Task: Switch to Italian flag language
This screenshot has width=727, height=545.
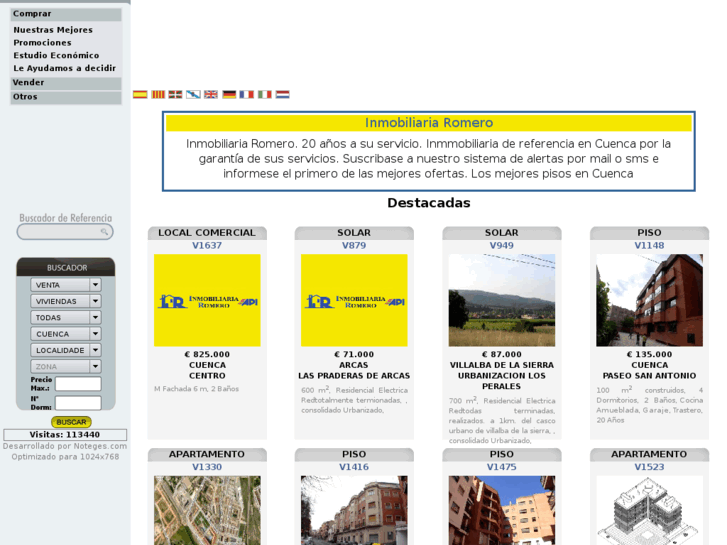Action: (265, 94)
